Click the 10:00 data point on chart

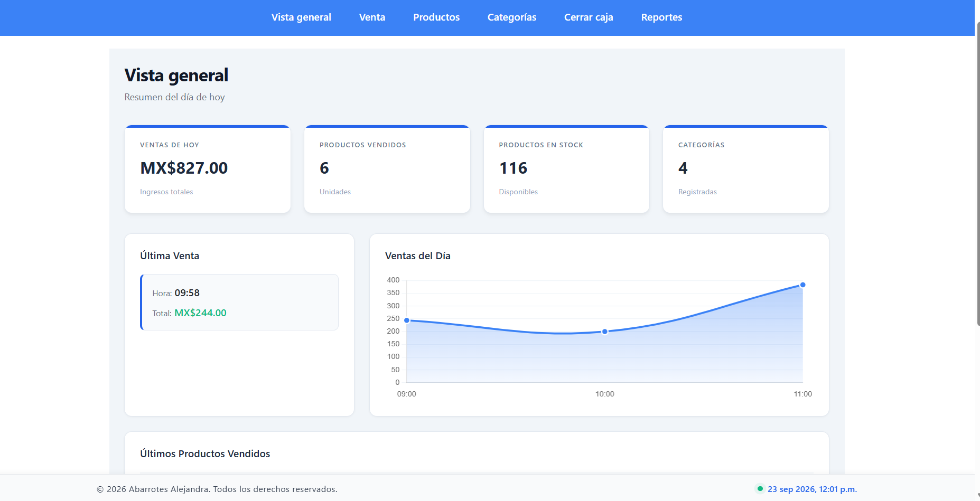[605, 332]
